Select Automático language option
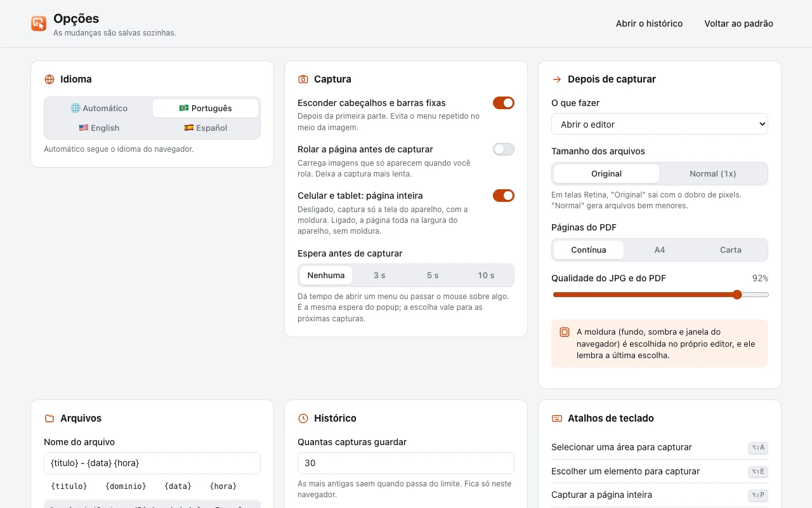Image resolution: width=812 pixels, height=508 pixels. pos(99,109)
